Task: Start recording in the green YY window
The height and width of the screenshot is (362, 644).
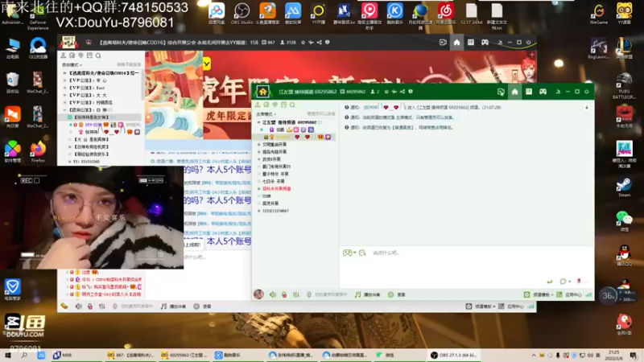Action: point(397,294)
